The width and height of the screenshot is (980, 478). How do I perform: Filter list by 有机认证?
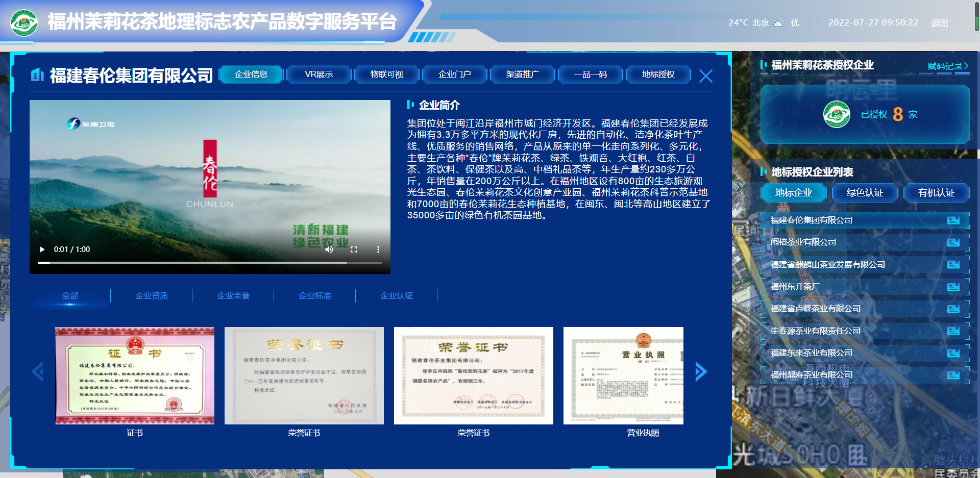pos(936,193)
